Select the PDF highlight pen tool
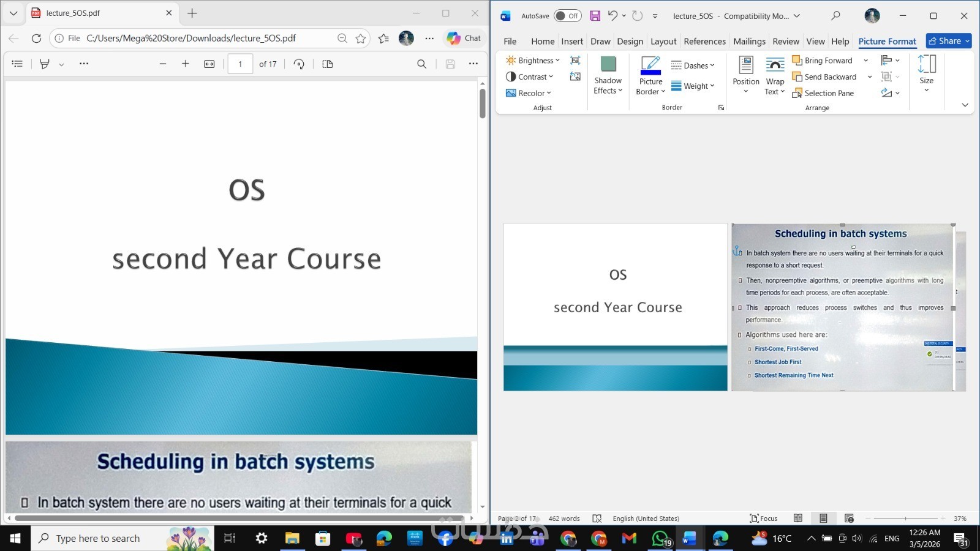This screenshot has height=551, width=980. (44, 64)
